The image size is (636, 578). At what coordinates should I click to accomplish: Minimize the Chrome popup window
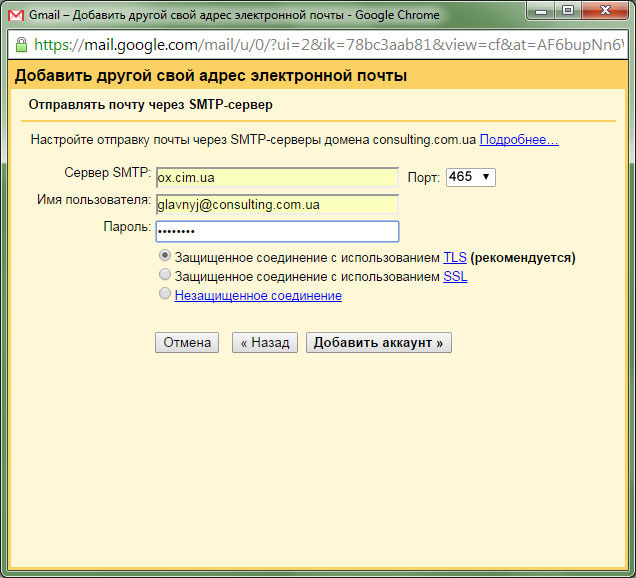pos(540,13)
